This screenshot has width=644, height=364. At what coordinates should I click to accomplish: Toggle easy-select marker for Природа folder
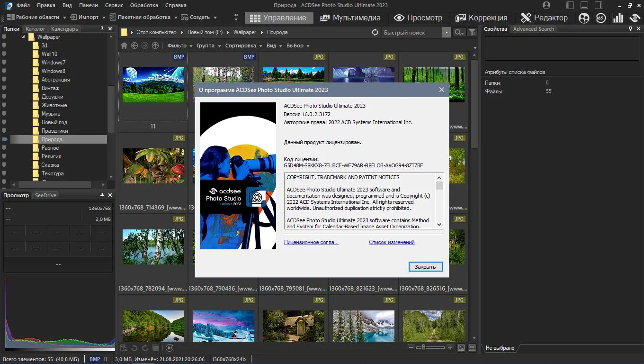click(5, 139)
